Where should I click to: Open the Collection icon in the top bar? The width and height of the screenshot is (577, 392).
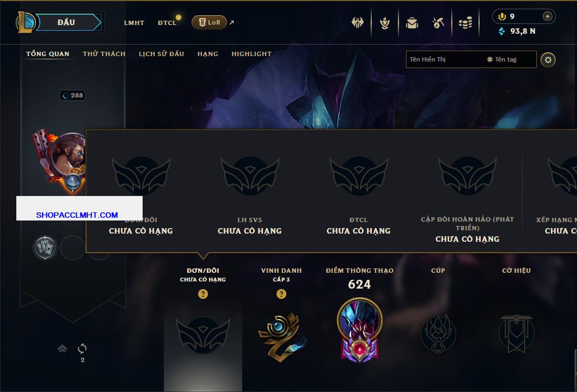[x=384, y=23]
